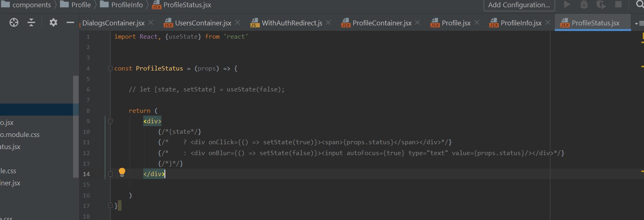Click the opening <div> tag on line 9
Viewport: 644px width, 220px height.
pos(152,121)
